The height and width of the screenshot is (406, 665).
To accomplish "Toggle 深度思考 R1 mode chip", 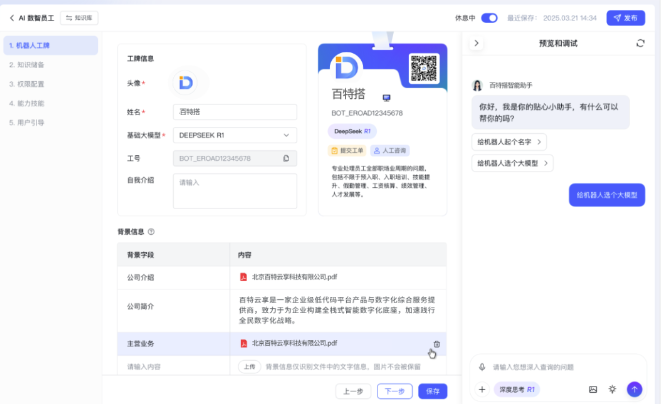I will (x=517, y=389).
